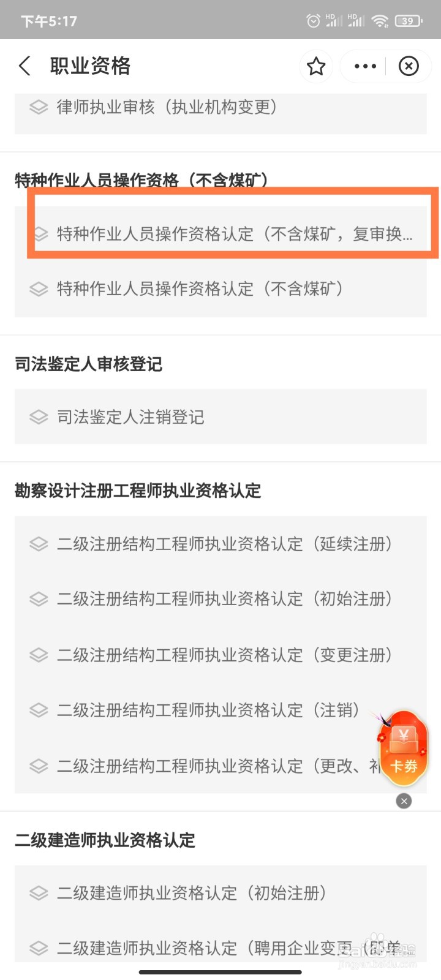Tap layers icon beside 律师执业审核
This screenshot has width=441, height=980.
39,107
